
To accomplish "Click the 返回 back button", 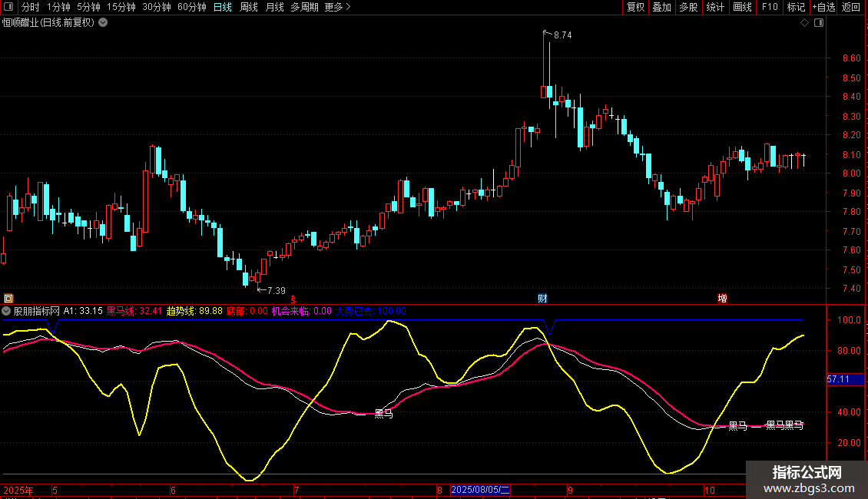I will pos(851,8).
